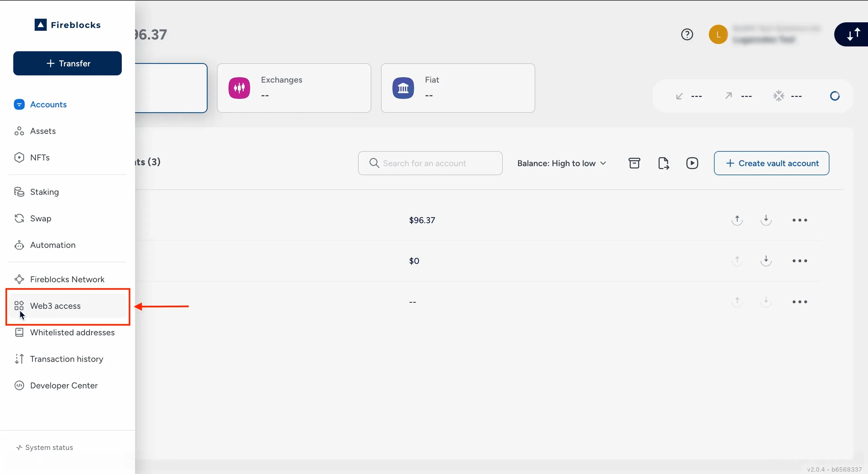Open Fireblocks Network

(x=67, y=280)
